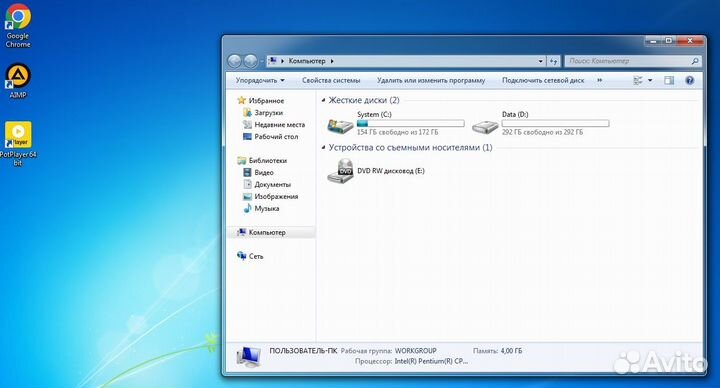The image size is (720, 388).
Task: Collapse Устройства со съемными носителями group
Action: pos(324,148)
